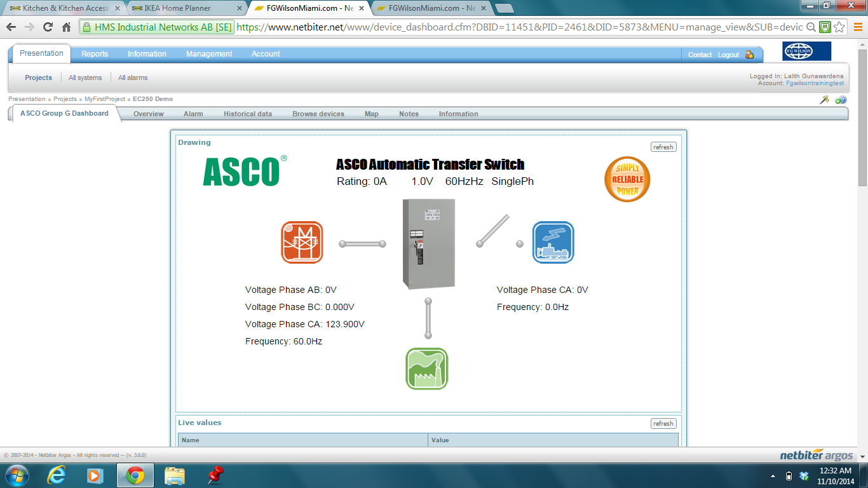Open the Windows Start button
Image resolution: width=868 pixels, height=488 pixels.
[x=16, y=475]
